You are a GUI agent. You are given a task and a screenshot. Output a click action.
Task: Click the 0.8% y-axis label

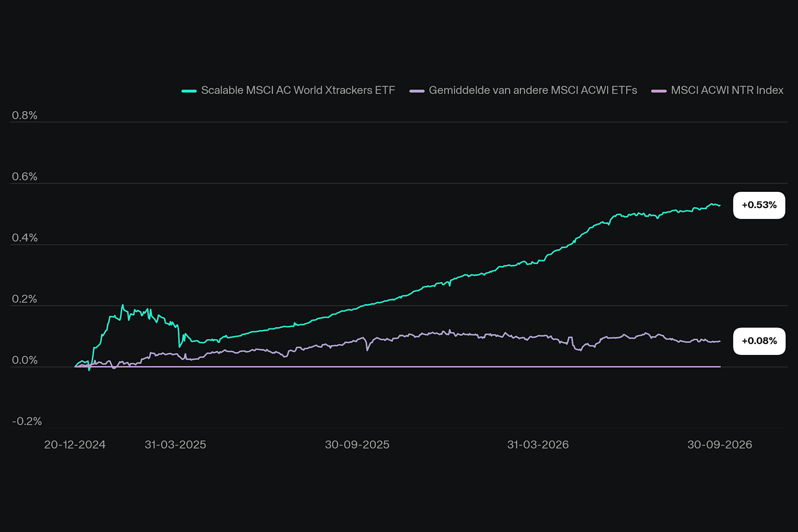click(25, 115)
